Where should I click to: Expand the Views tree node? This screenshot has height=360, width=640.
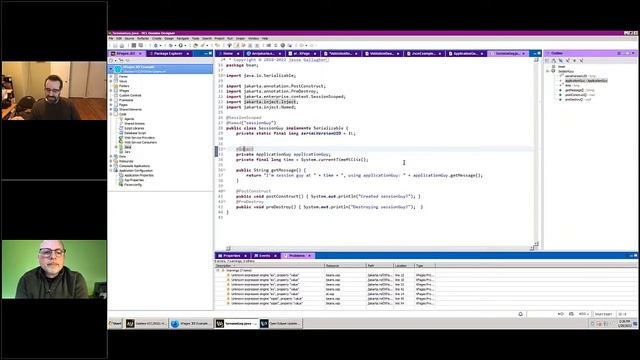tap(111, 81)
